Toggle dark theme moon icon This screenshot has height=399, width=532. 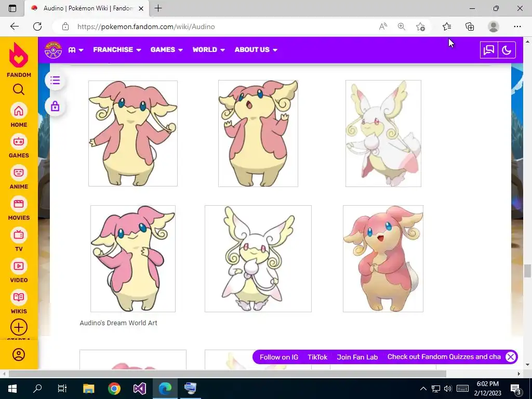coord(507,50)
